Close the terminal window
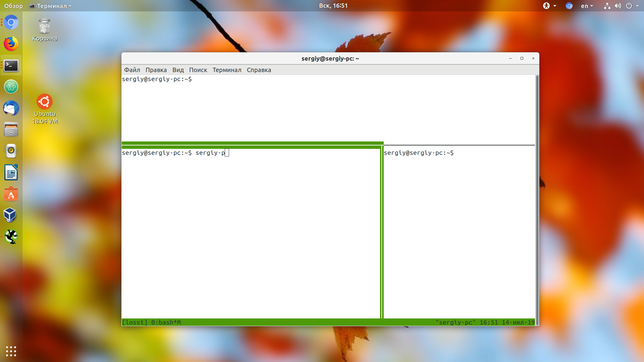The width and height of the screenshot is (644, 362). point(533,58)
